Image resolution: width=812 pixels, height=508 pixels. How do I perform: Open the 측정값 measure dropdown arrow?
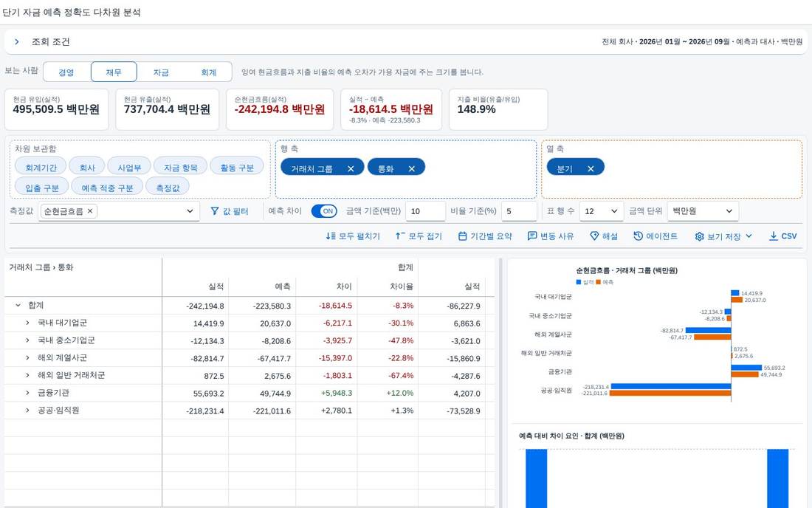tap(190, 210)
